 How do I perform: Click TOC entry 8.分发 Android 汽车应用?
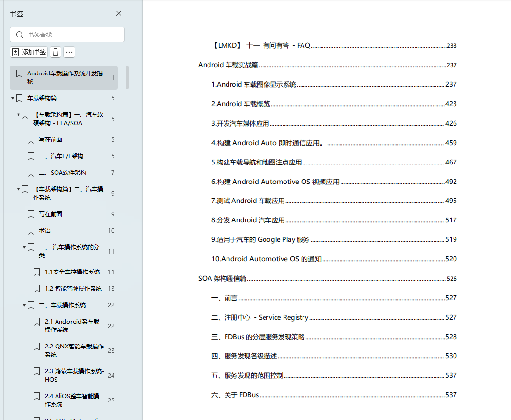334,220
